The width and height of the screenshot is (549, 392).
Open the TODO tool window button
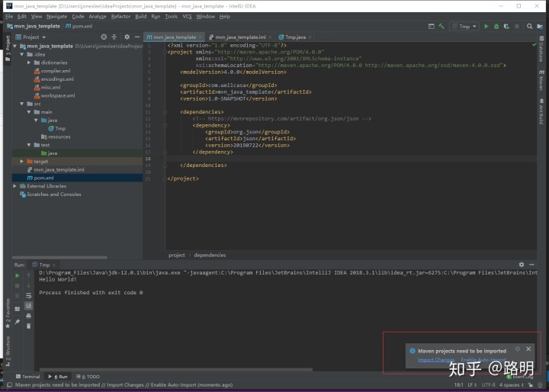88,377
